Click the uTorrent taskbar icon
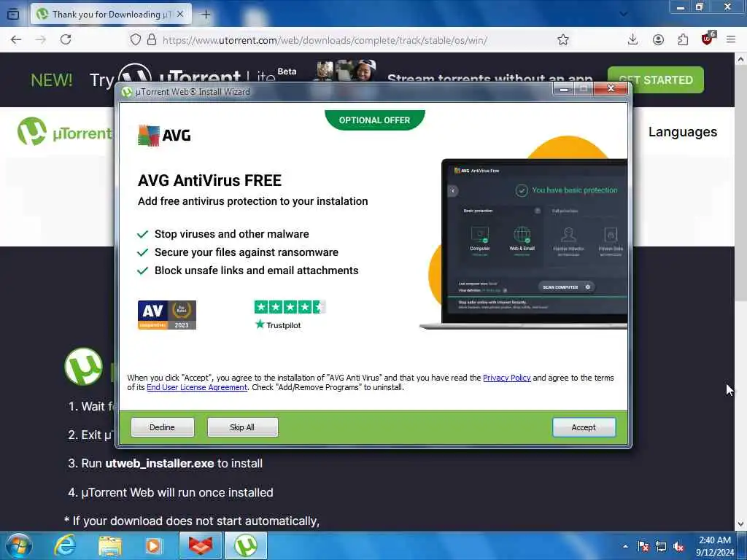This screenshot has height=560, width=747. [246, 545]
